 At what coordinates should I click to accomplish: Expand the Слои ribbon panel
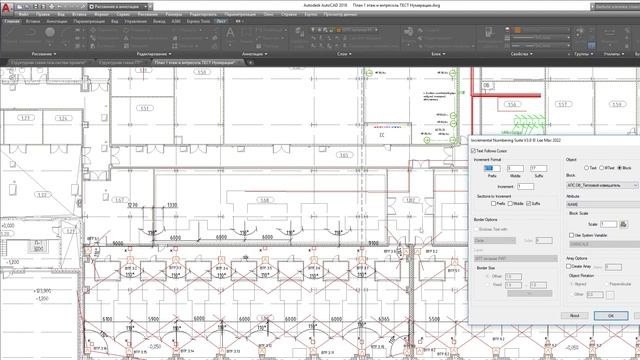click(344, 54)
